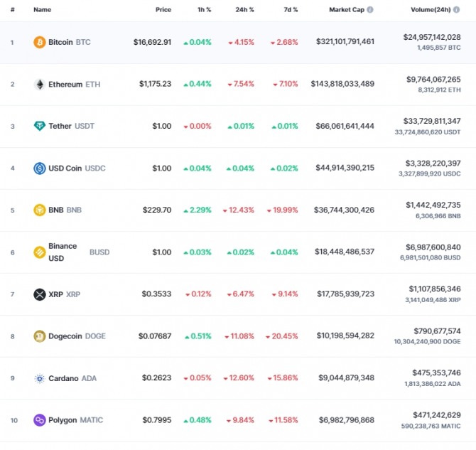476x450 pixels.
Task: Click the Dogecoin logo icon
Action: 40,336
